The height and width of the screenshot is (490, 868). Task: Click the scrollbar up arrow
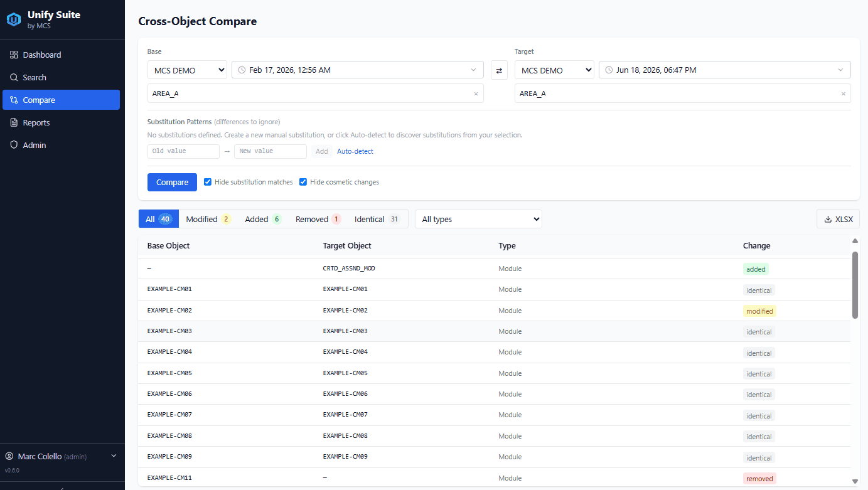(855, 241)
